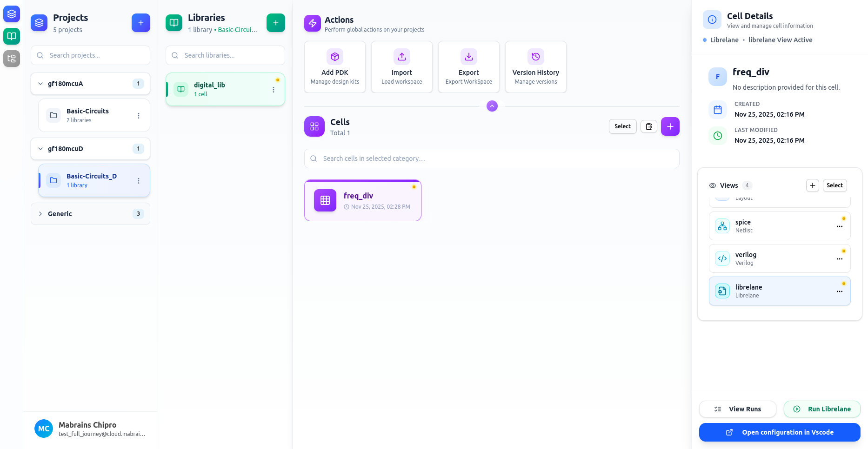Show the Views visibility eye icon

[712, 185]
